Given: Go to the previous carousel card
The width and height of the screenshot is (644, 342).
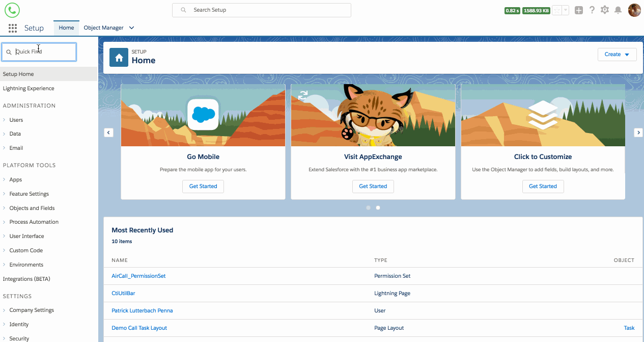Looking at the screenshot, I should [x=108, y=133].
